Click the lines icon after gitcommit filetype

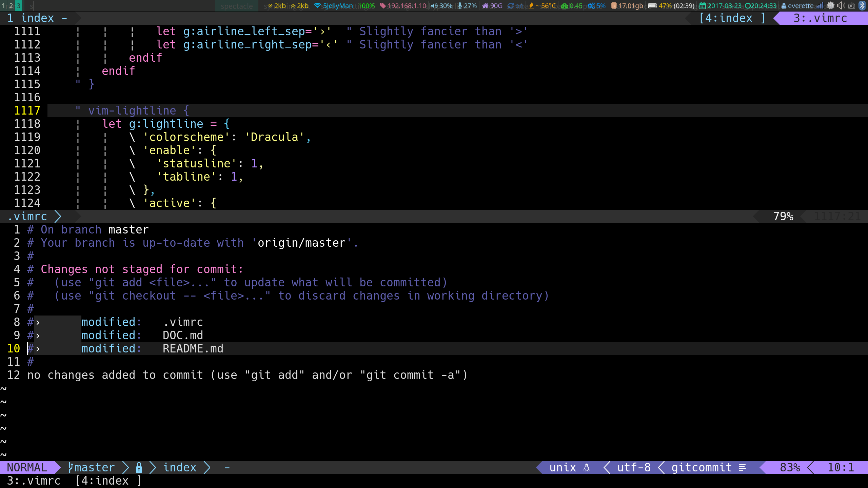[x=743, y=468]
